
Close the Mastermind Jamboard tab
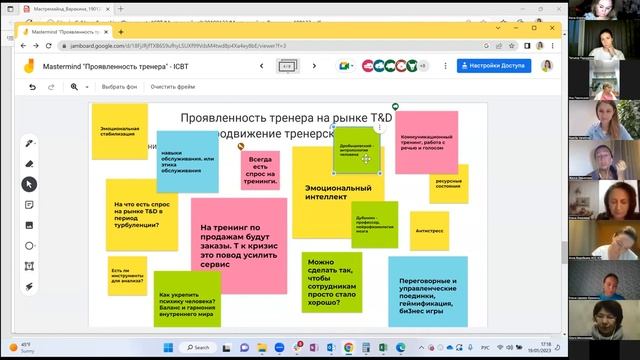click(106, 32)
